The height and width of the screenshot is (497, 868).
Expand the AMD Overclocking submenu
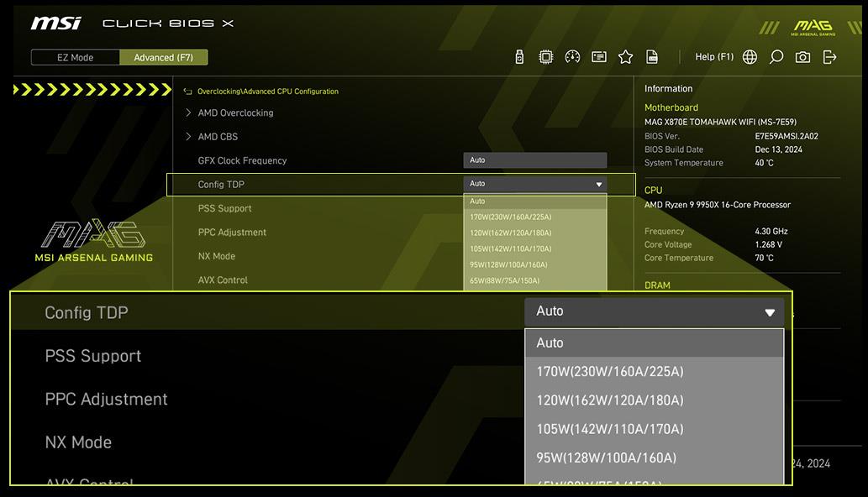click(x=235, y=112)
